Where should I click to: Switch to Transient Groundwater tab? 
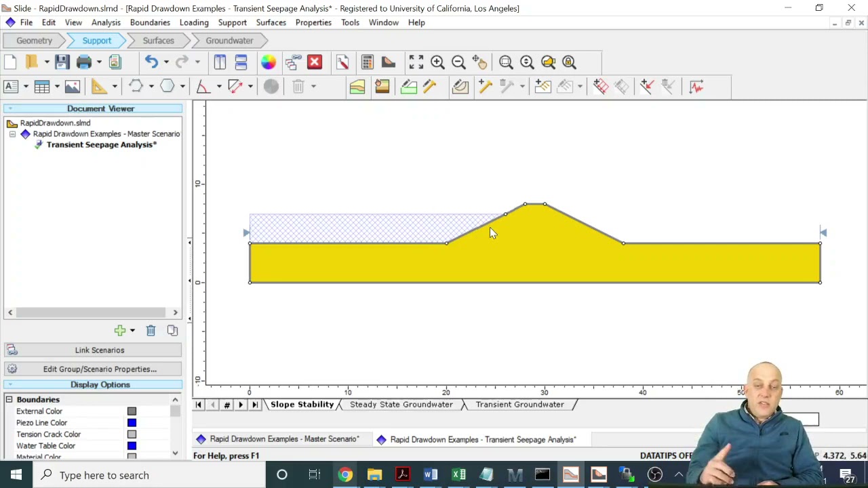pyautogui.click(x=519, y=405)
